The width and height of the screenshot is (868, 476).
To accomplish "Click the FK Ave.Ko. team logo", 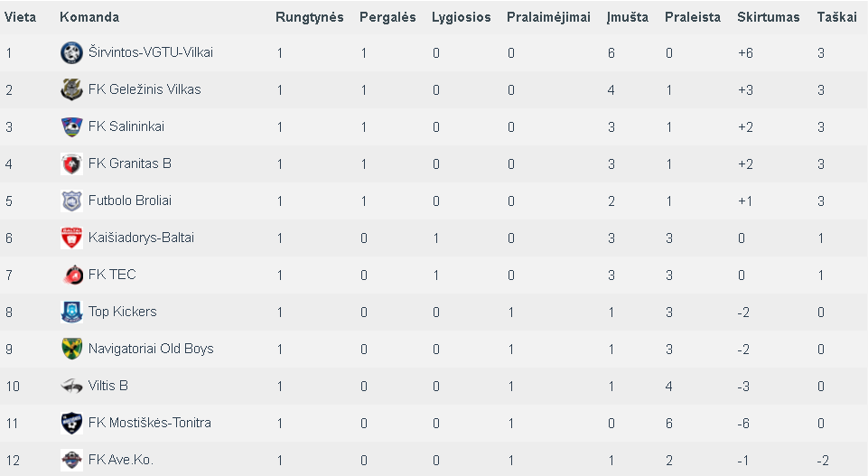I will point(71,460).
